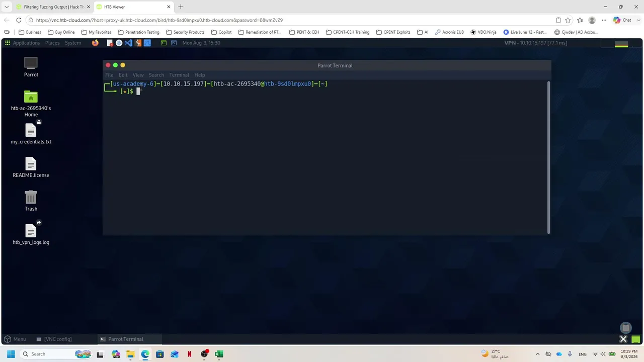Click the Windows Start button

[x=11, y=354]
